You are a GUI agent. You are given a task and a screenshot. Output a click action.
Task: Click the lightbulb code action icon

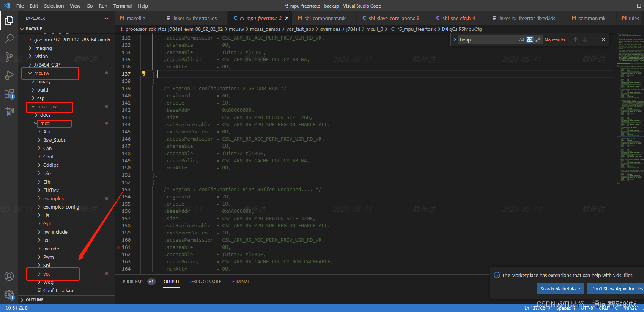tap(143, 73)
